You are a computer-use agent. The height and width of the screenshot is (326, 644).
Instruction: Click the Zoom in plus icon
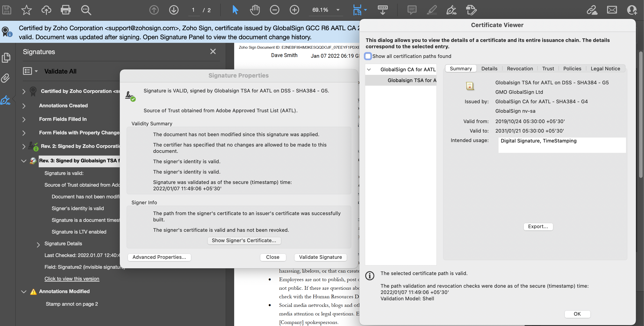coord(294,10)
